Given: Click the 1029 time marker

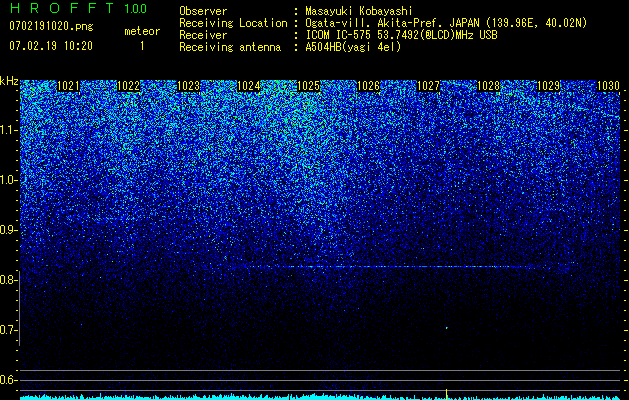Looking at the screenshot, I should 548,86.
